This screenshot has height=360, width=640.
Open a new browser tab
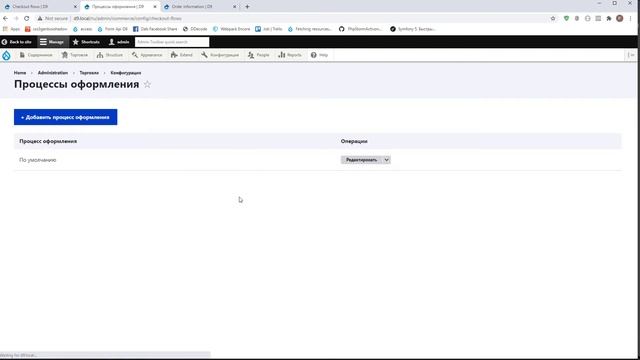(247, 7)
